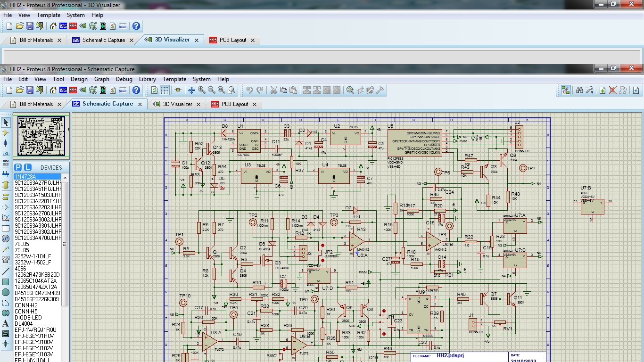The image size is (644, 362).
Task: Click the L library manage button
Action: tap(27, 167)
